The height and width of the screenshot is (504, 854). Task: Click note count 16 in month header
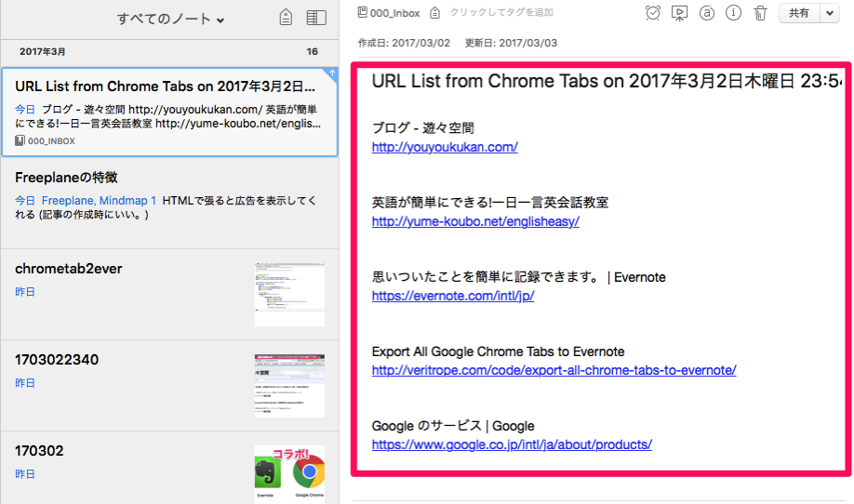tap(312, 51)
